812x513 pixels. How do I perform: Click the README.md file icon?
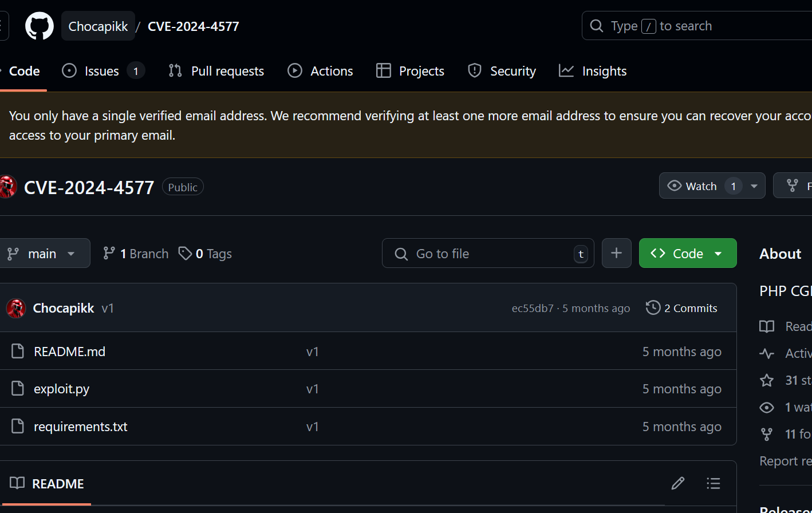pyautogui.click(x=18, y=351)
